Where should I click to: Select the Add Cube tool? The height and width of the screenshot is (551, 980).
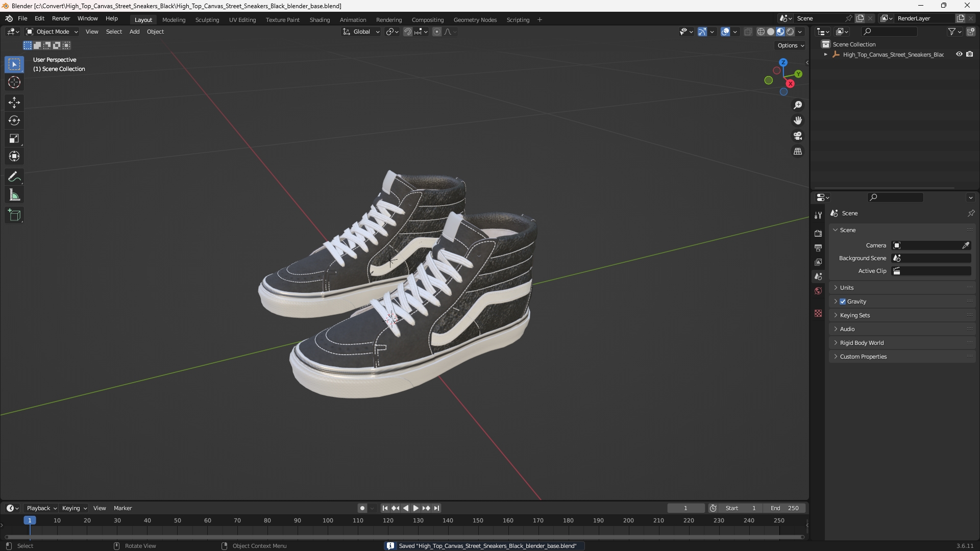click(x=14, y=215)
